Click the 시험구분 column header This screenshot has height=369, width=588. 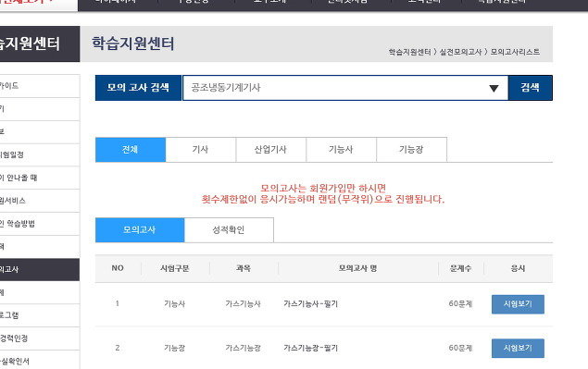point(174,268)
